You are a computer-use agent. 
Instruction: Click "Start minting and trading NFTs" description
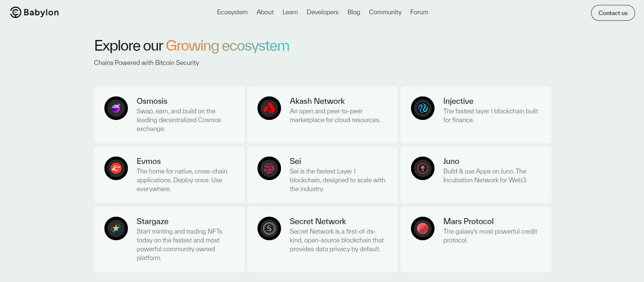tap(179, 245)
